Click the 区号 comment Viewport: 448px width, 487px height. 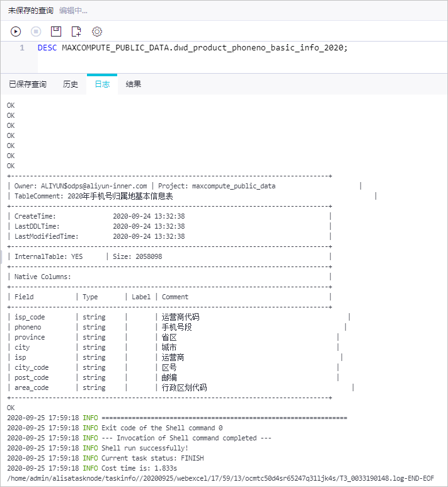[x=169, y=367]
